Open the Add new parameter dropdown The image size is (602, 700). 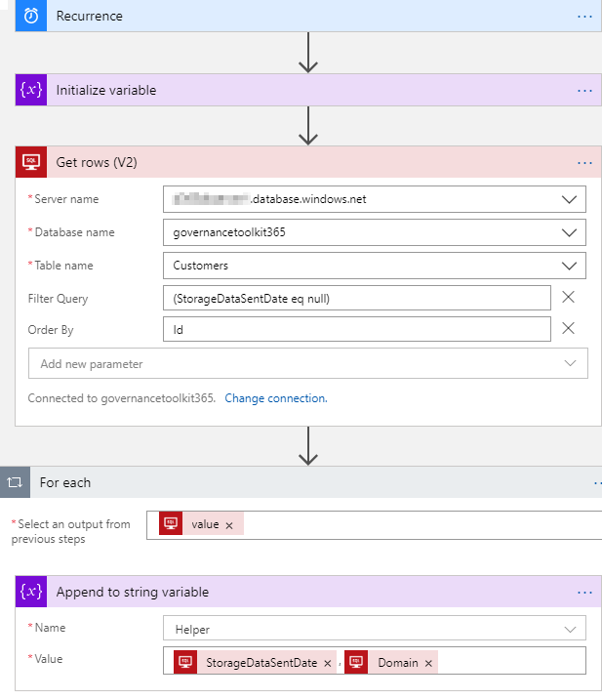[x=571, y=363]
